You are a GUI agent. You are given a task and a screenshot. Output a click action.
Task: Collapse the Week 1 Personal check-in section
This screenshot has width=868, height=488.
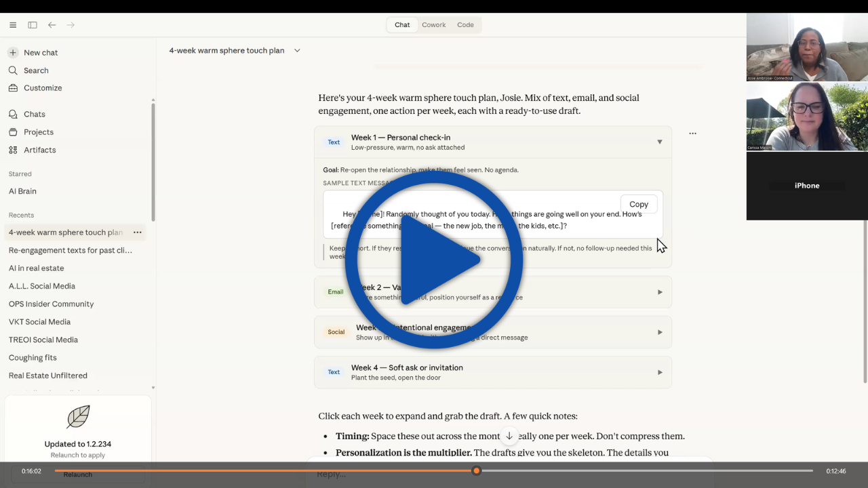659,142
